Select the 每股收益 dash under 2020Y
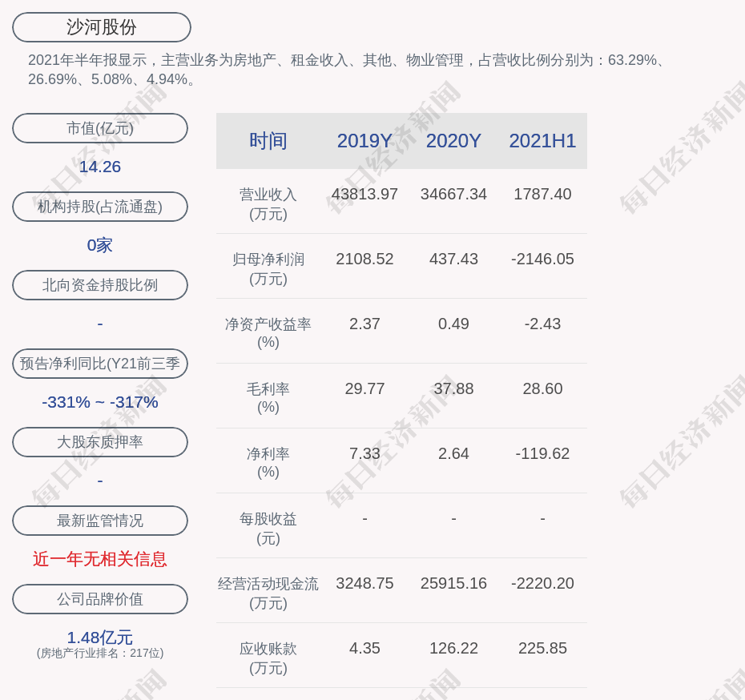 click(x=453, y=519)
